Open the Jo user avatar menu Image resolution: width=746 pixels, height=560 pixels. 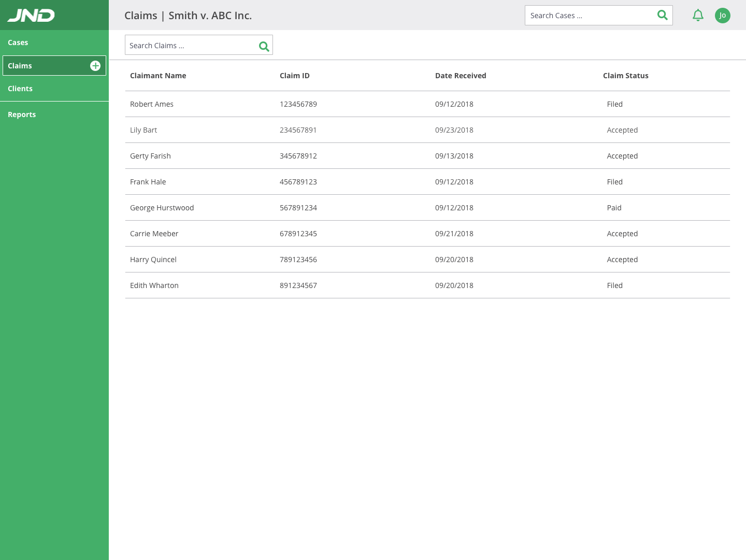(x=722, y=16)
